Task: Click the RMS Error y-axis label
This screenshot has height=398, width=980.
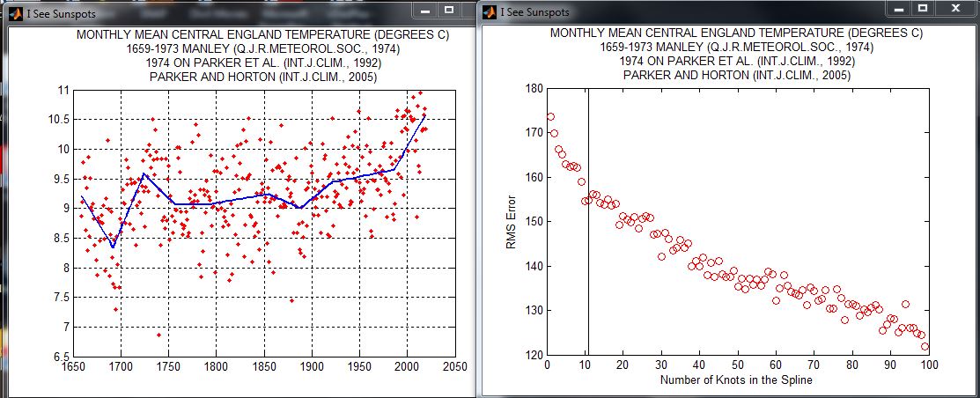Action: 510,223
